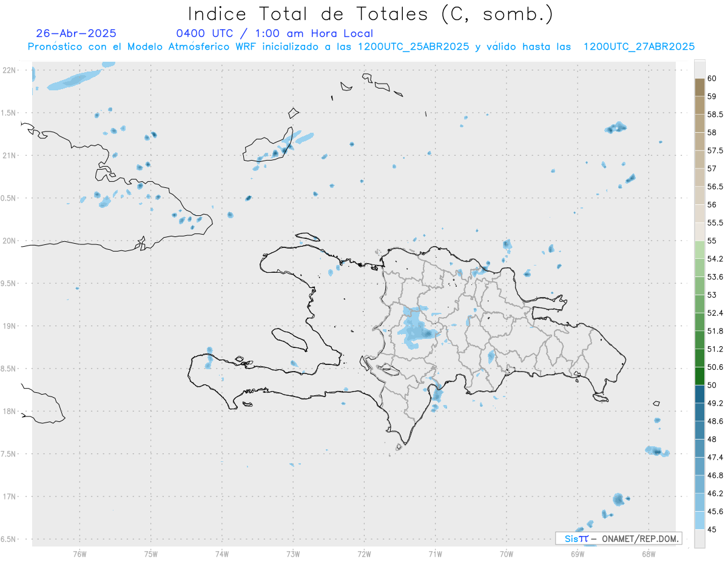Click the time "0400 UTC / 1:00 am Hora Local"
The width and height of the screenshot is (728, 562).
click(274, 33)
